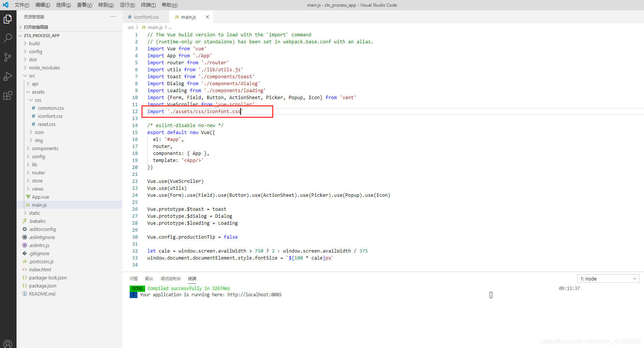Screen dimensions: 644x348
Task: Switch to Output panel tab (输出)
Action: click(149, 279)
